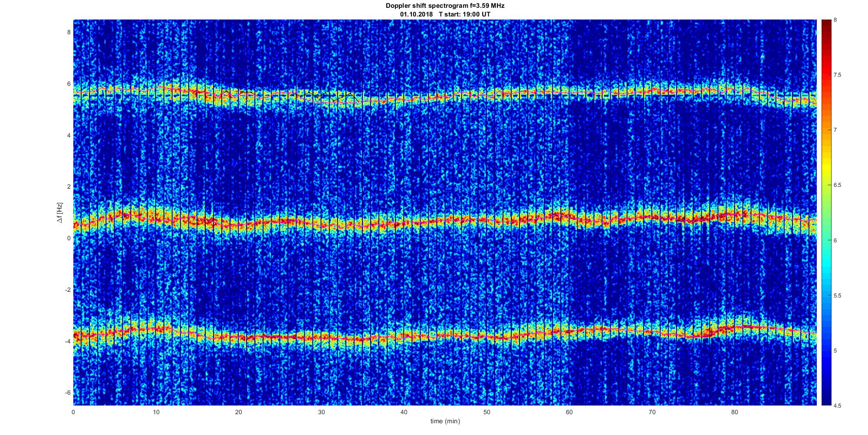This screenshot has width=868, height=435.
Task: Click the middle Doppler band near 0.5 Hz
Action: (x=445, y=221)
